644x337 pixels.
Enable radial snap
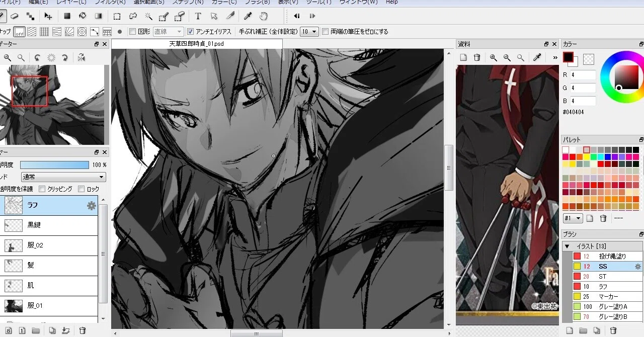(69, 32)
